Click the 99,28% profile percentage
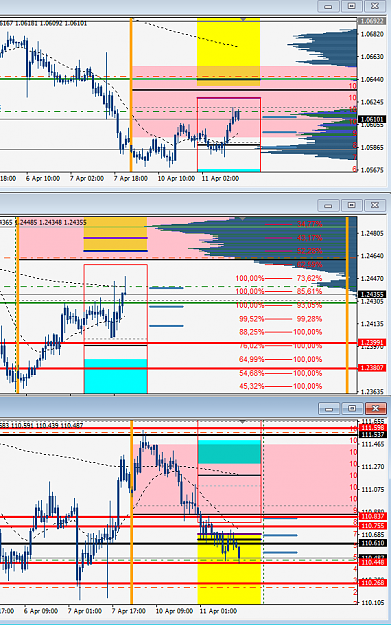 [x=309, y=319]
